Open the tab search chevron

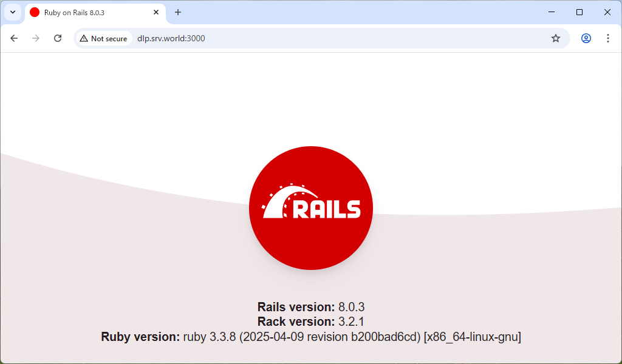tap(12, 12)
